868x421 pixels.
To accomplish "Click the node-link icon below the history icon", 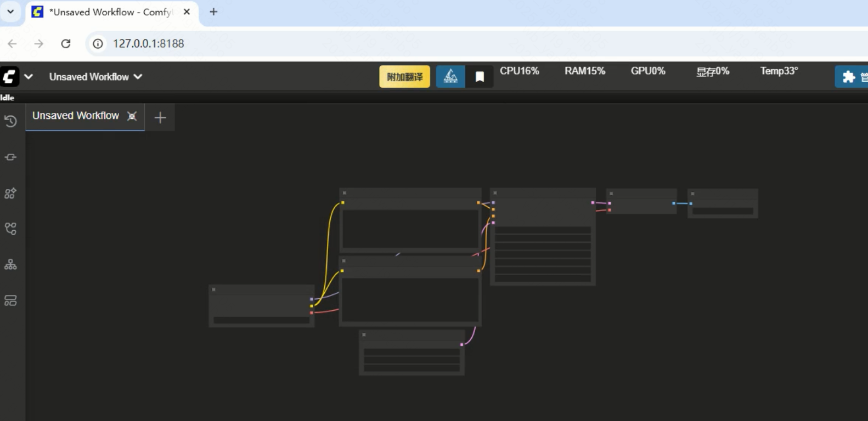I will [x=10, y=157].
